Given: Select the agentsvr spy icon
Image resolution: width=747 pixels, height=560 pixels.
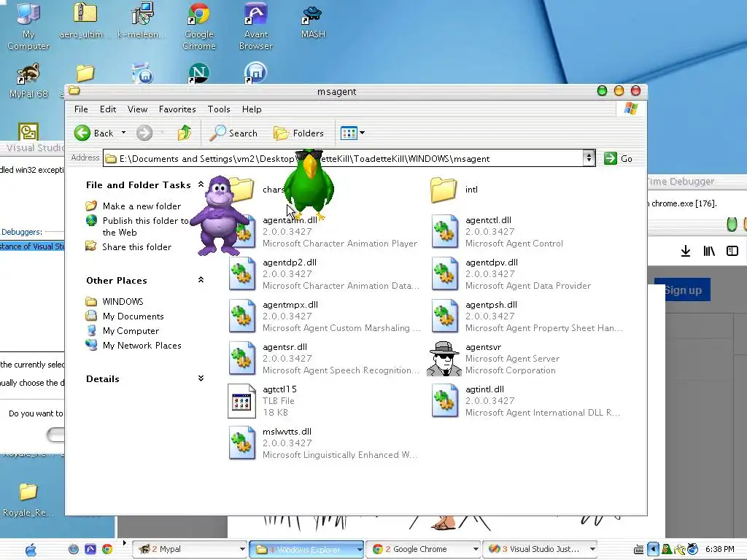Looking at the screenshot, I should pyautogui.click(x=444, y=359).
